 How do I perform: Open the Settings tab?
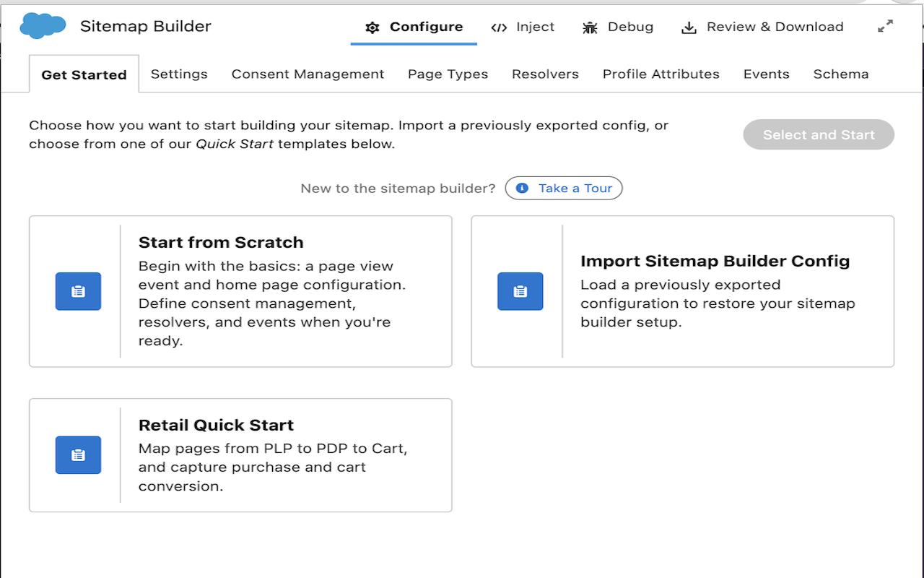coord(179,74)
